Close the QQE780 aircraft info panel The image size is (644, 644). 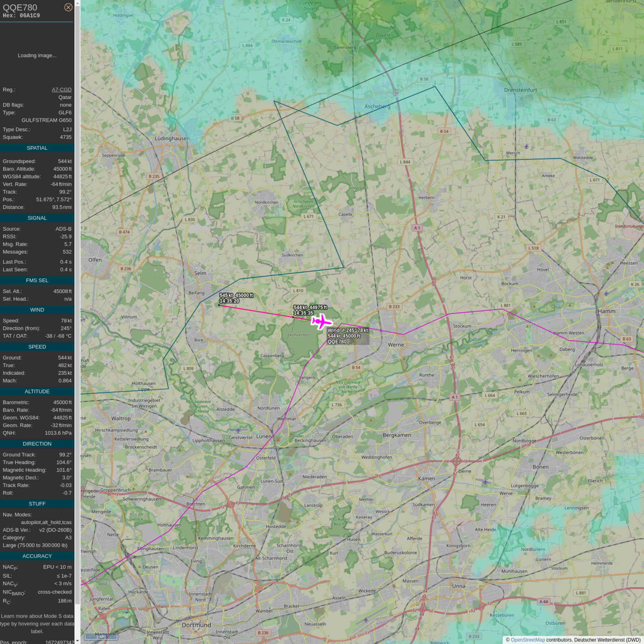pyautogui.click(x=68, y=7)
